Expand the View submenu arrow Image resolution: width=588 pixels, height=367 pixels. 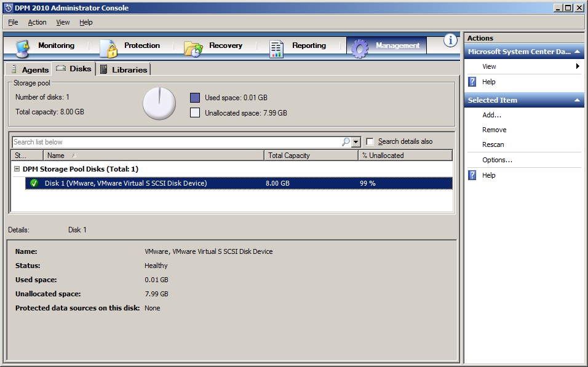click(x=578, y=66)
